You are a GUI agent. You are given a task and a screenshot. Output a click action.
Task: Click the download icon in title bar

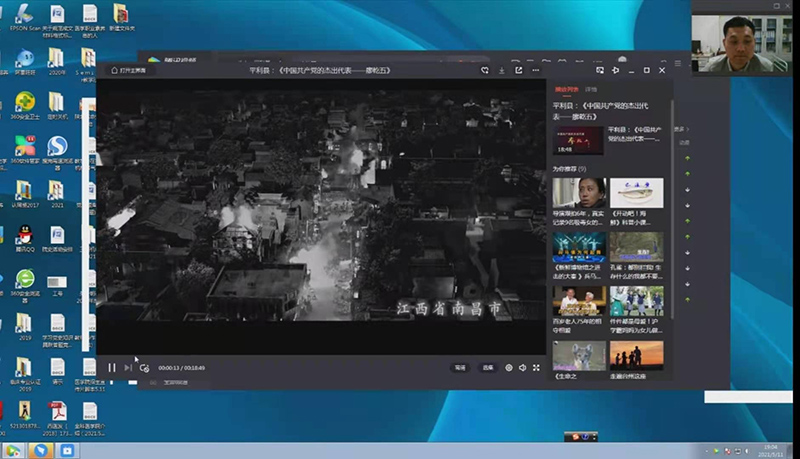click(x=502, y=70)
